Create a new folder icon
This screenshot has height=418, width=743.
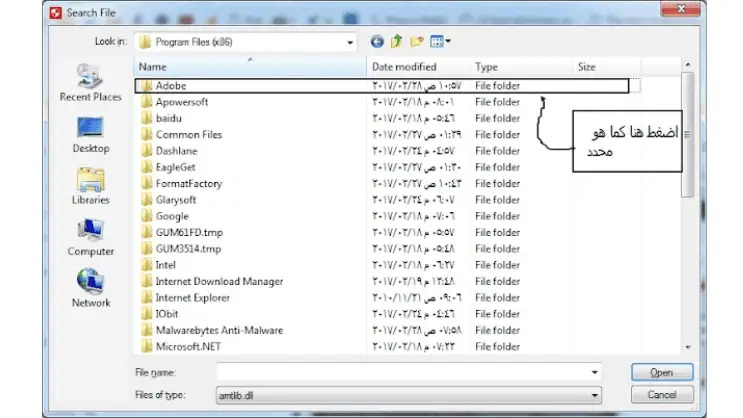point(417,42)
